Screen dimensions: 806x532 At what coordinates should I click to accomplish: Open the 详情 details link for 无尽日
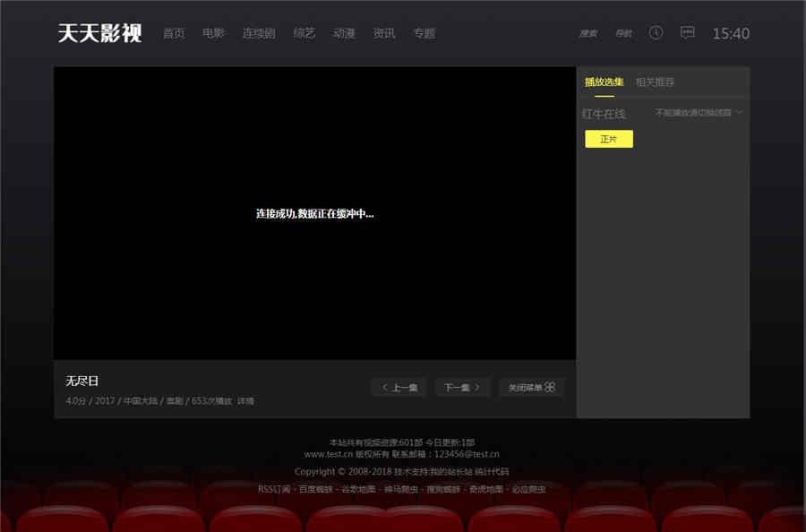click(245, 401)
